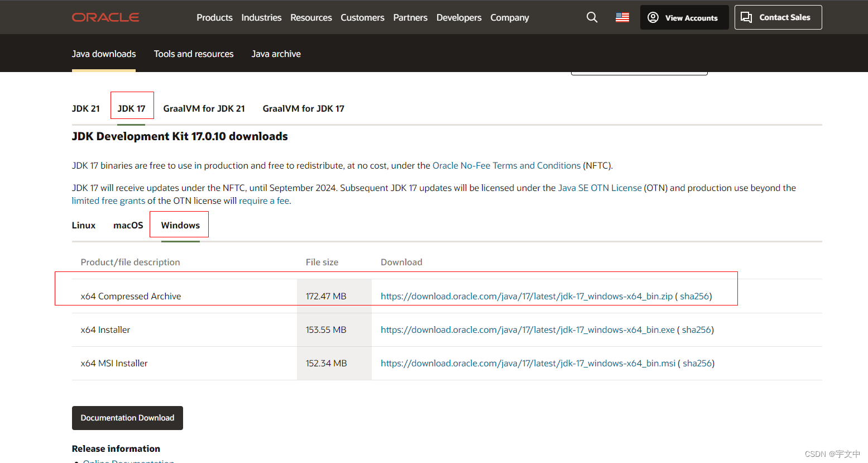868x463 pixels.
Task: Open the Resources menu
Action: [x=311, y=17]
